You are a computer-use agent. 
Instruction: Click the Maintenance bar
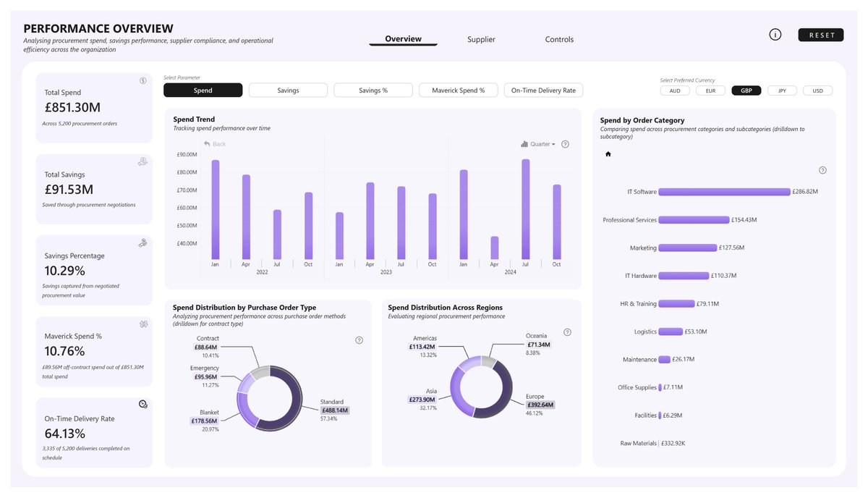[x=665, y=360]
